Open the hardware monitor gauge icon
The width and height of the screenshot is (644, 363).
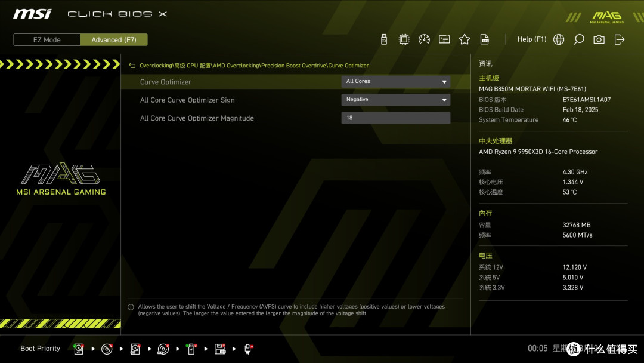tap(424, 39)
